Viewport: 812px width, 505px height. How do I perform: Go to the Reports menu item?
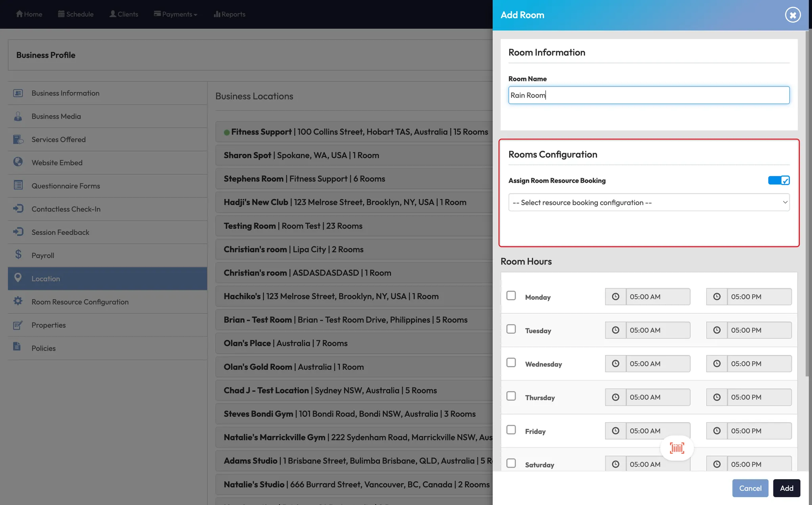tap(230, 14)
